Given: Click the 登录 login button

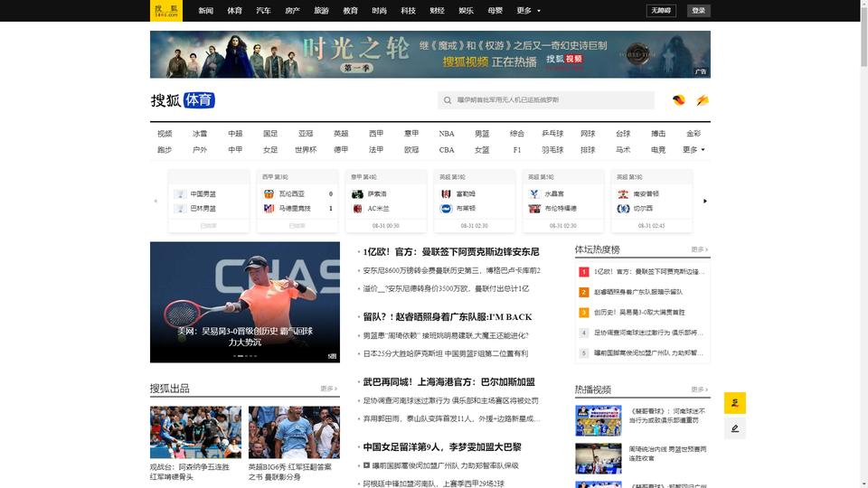Looking at the screenshot, I should pos(699,11).
